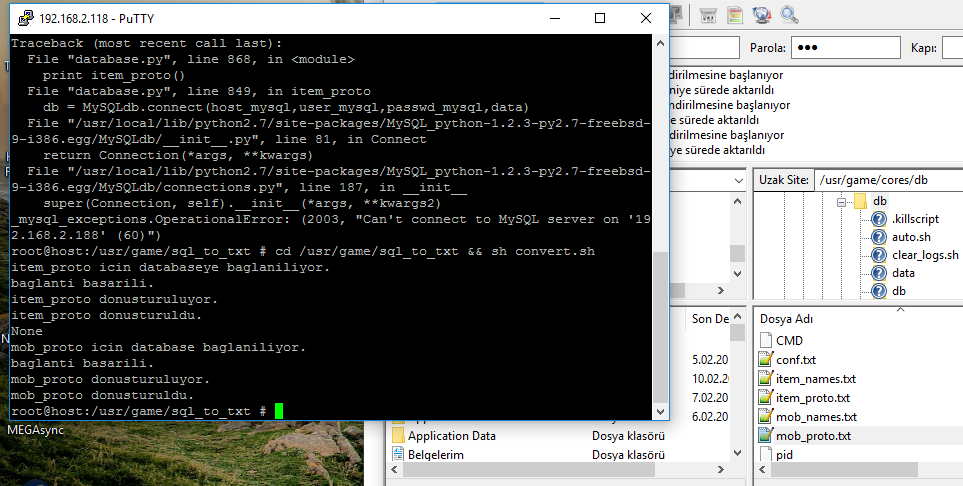Click the Kapı port input field
Screen dimensions: 963x486
click(952, 47)
